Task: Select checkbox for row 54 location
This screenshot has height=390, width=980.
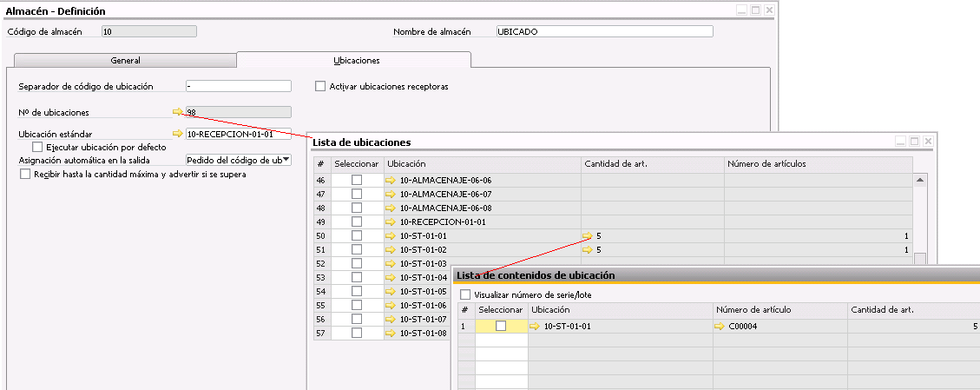Action: 356,291
